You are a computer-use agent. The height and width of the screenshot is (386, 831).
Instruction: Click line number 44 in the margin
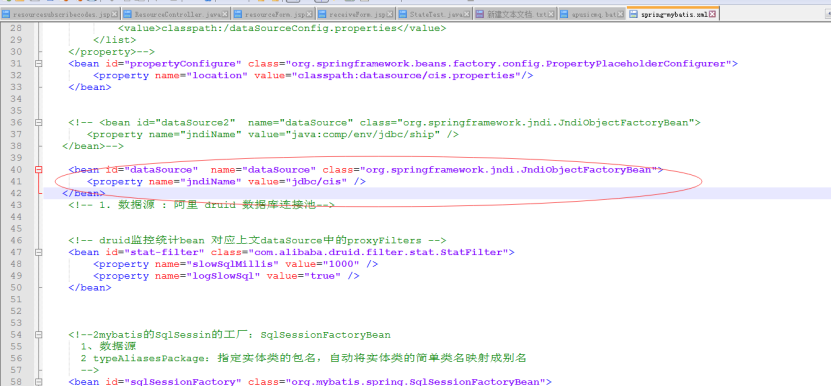16,217
